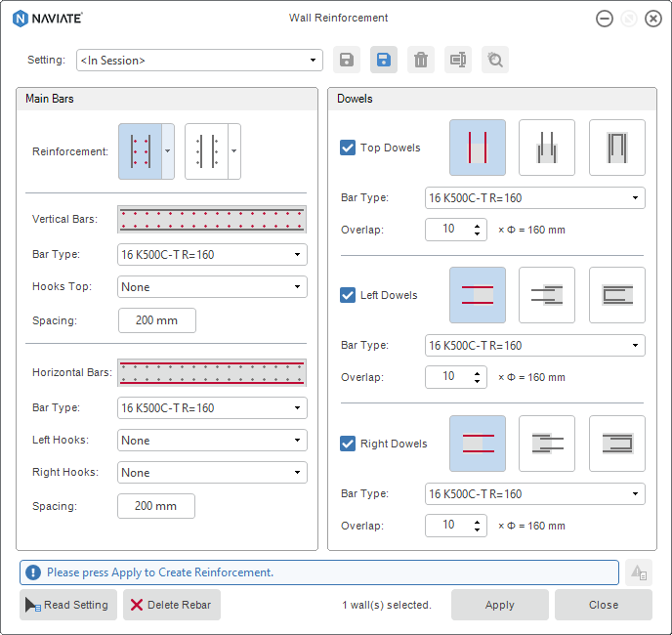This screenshot has height=635, width=672.
Task: Select the U-shaped top dowel icon
Action: 616,148
